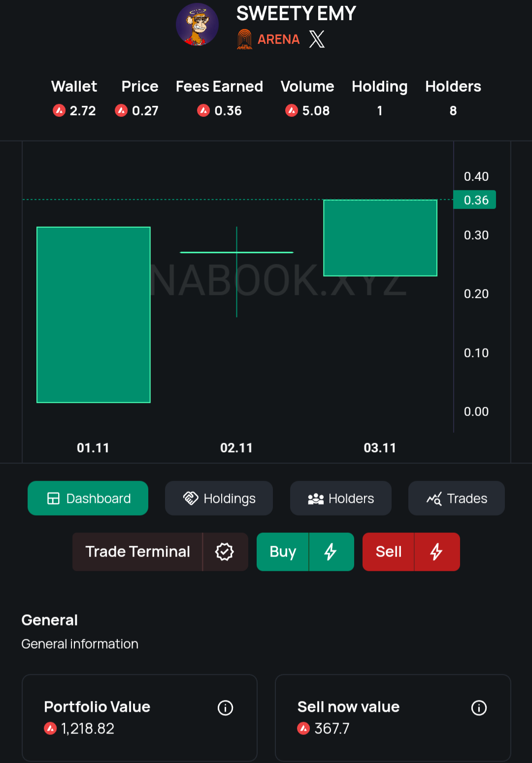Click the red Sell button
This screenshot has height=763, width=532.
tap(389, 552)
